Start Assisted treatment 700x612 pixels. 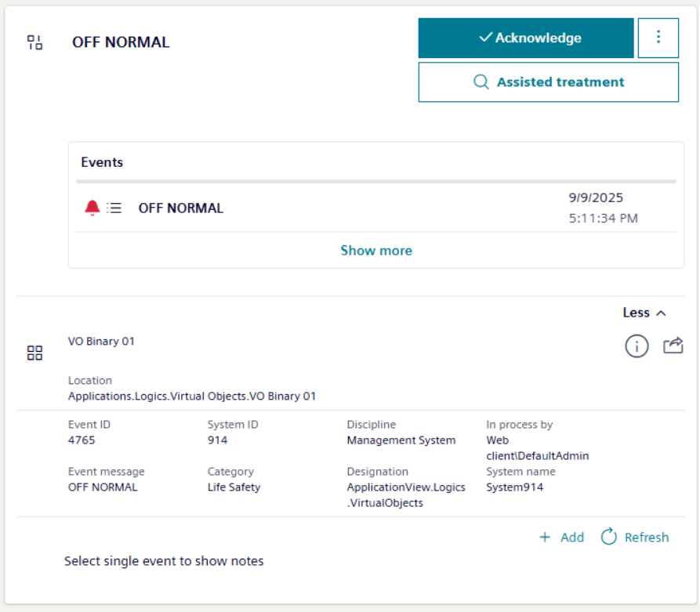(548, 82)
